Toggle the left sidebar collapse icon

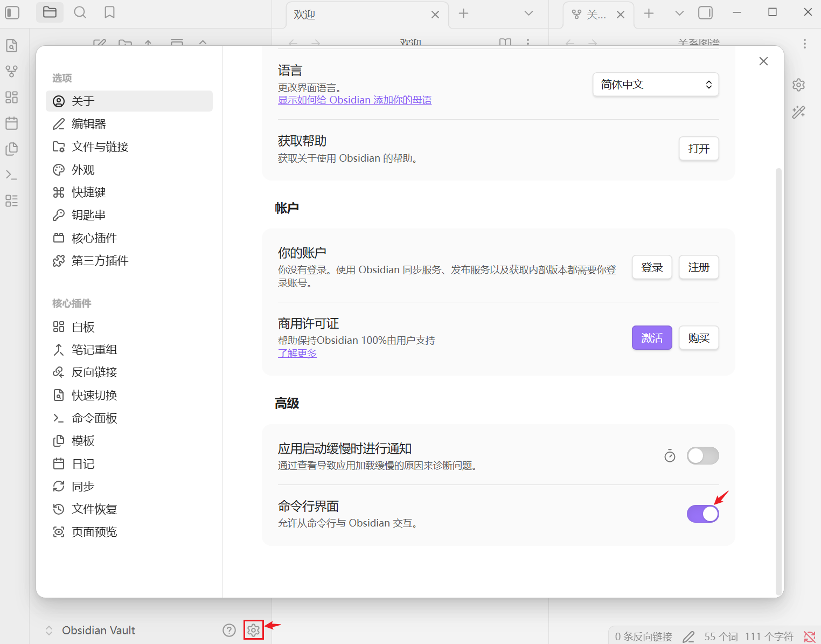pos(12,12)
